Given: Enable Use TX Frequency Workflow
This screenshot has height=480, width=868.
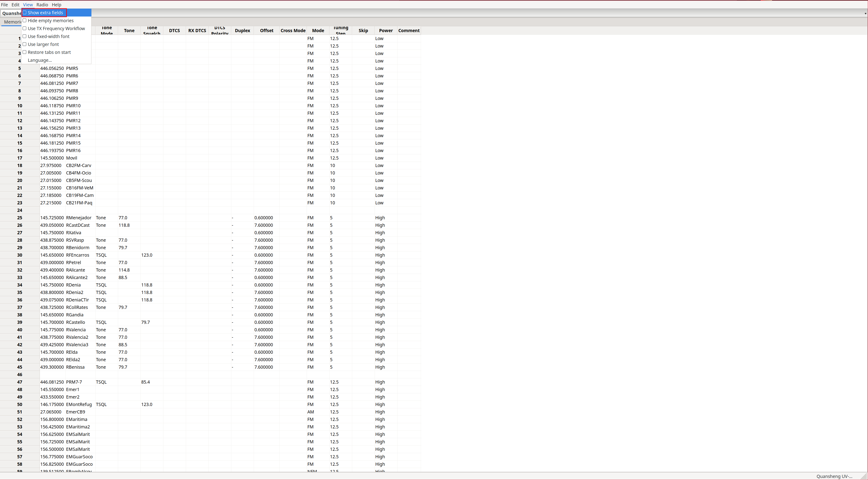Looking at the screenshot, I should (x=56, y=28).
